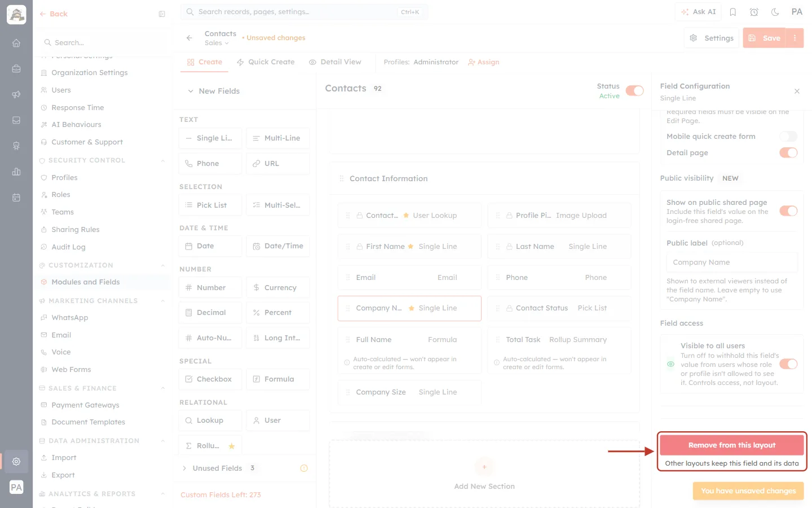The height and width of the screenshot is (508, 812).
Task: Click the Unused Fields info warning icon
Action: tap(304, 468)
